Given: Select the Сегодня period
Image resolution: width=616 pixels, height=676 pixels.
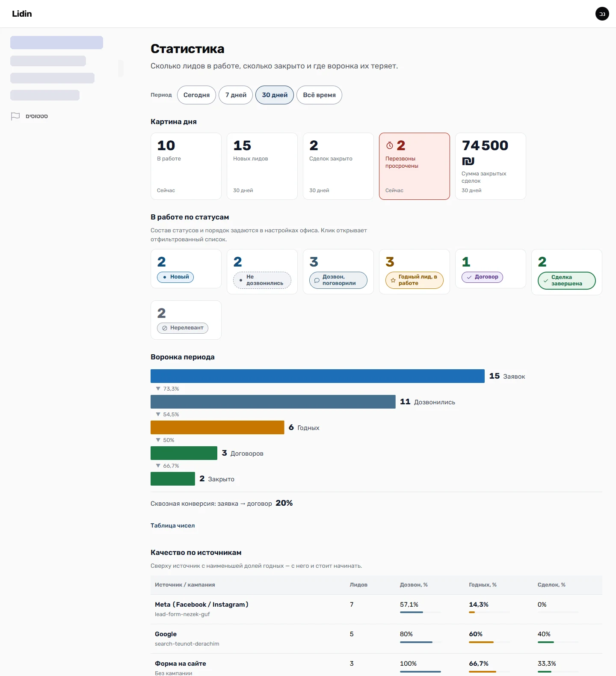Looking at the screenshot, I should [196, 95].
